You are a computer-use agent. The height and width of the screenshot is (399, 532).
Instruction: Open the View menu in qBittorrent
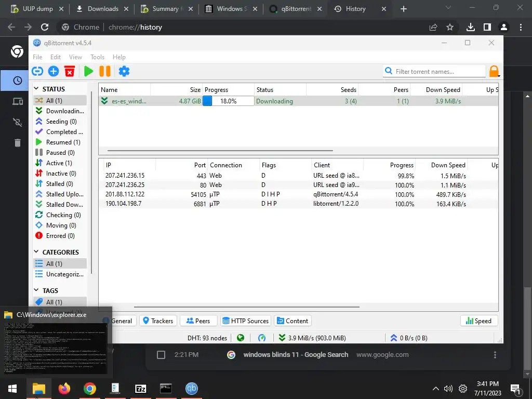75,57
